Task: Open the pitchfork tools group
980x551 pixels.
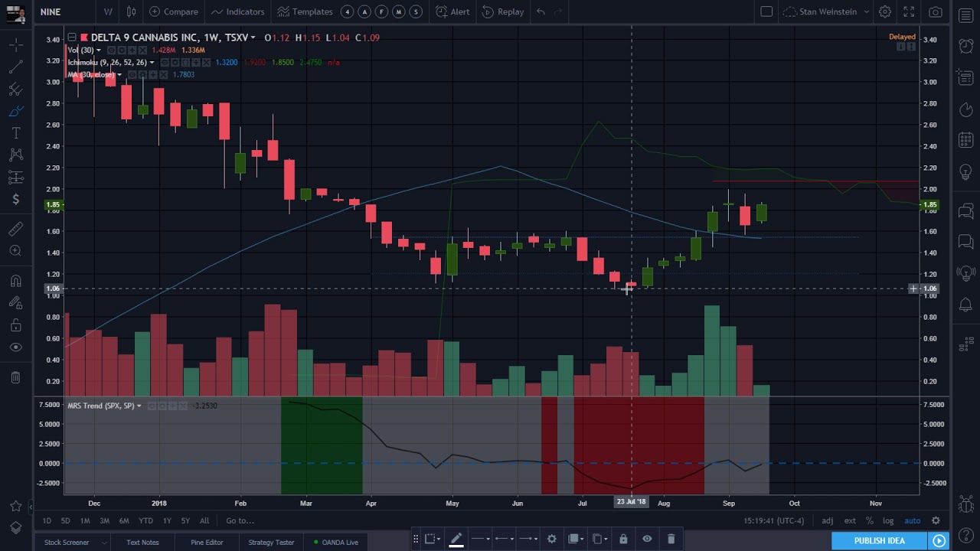Action: (x=15, y=90)
